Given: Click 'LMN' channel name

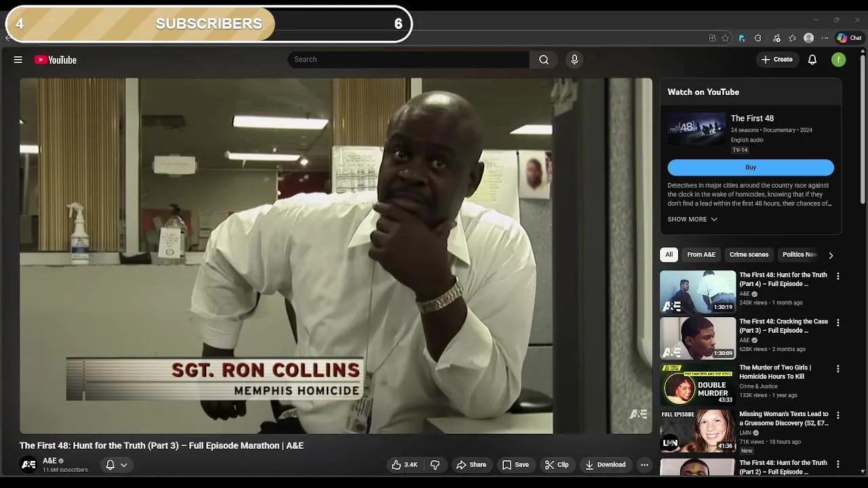Looking at the screenshot, I should 745,432.
